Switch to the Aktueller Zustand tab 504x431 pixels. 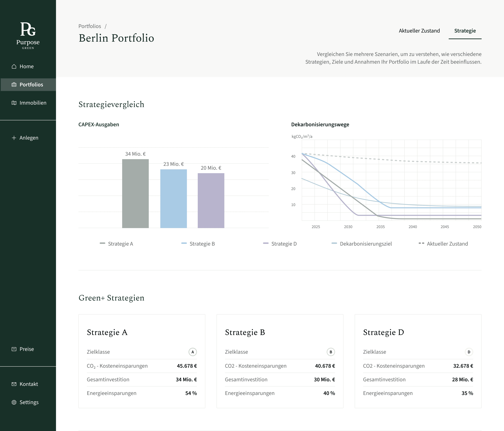419,31
